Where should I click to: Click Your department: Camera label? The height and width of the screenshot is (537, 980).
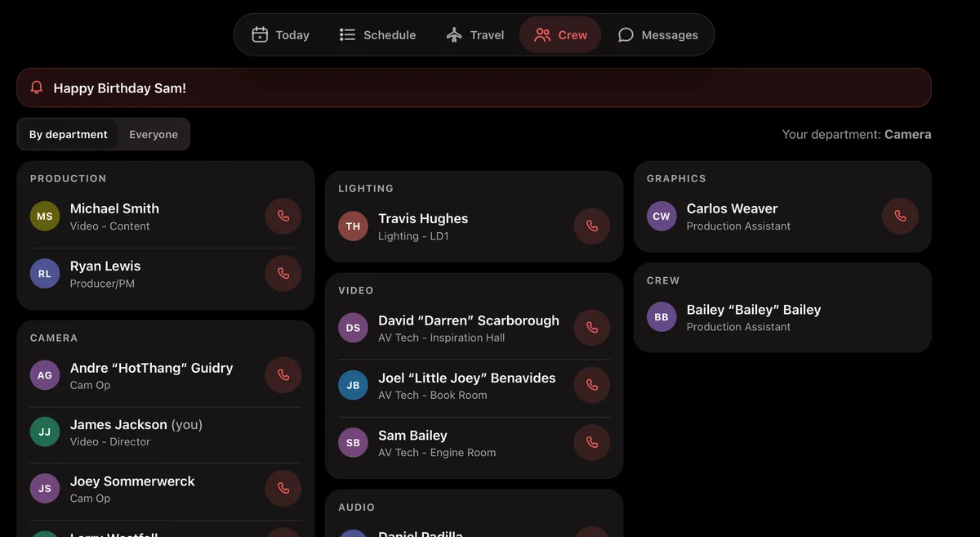click(857, 134)
